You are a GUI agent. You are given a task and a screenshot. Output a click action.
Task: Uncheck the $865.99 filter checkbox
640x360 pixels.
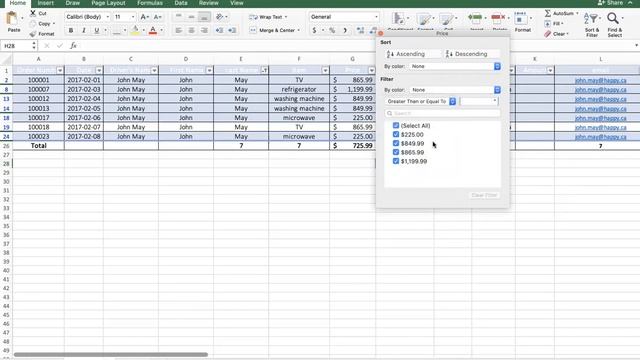coord(396,152)
